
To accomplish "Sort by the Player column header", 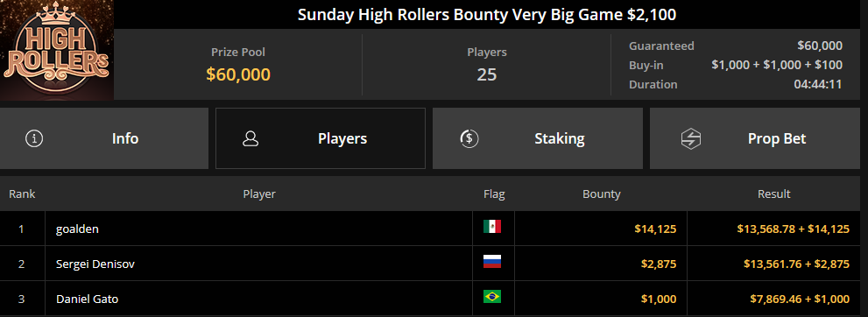I will tap(259, 194).
